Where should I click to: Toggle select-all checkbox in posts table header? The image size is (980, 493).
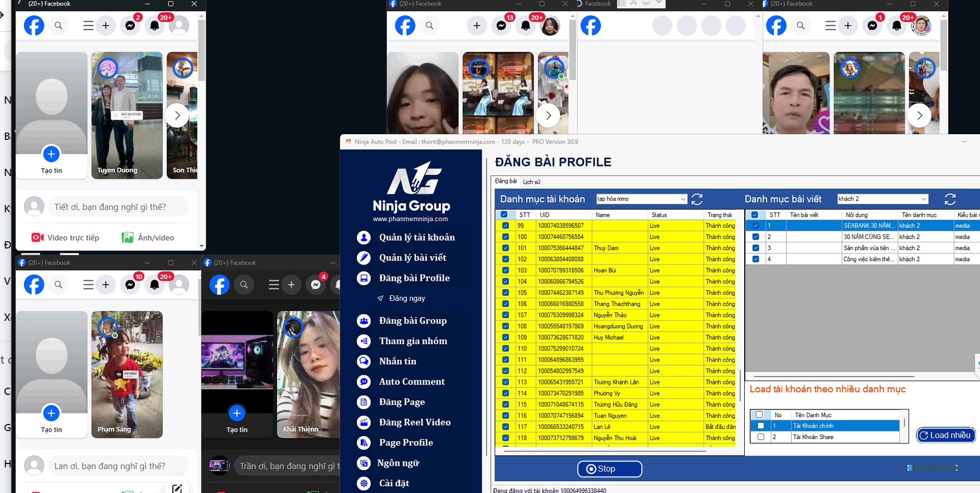(x=755, y=214)
